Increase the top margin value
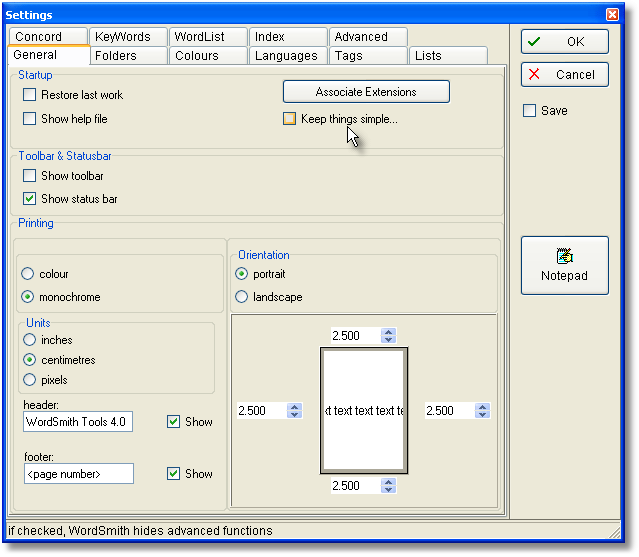 tap(388, 332)
